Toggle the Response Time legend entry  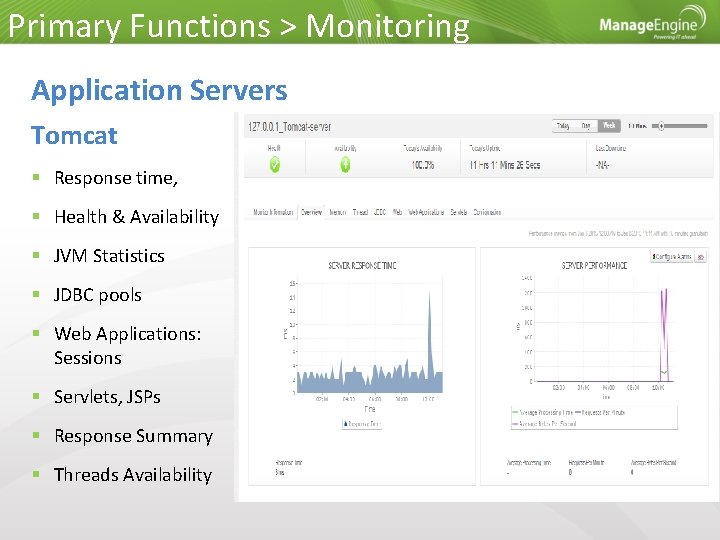click(x=362, y=424)
